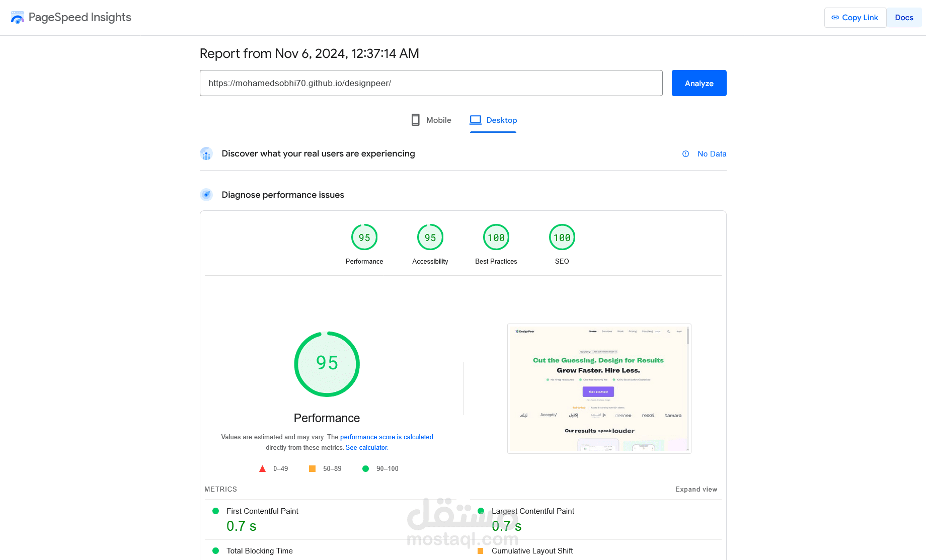Viewport: 926px width, 560px height.
Task: Open the Docs link
Action: (x=904, y=18)
